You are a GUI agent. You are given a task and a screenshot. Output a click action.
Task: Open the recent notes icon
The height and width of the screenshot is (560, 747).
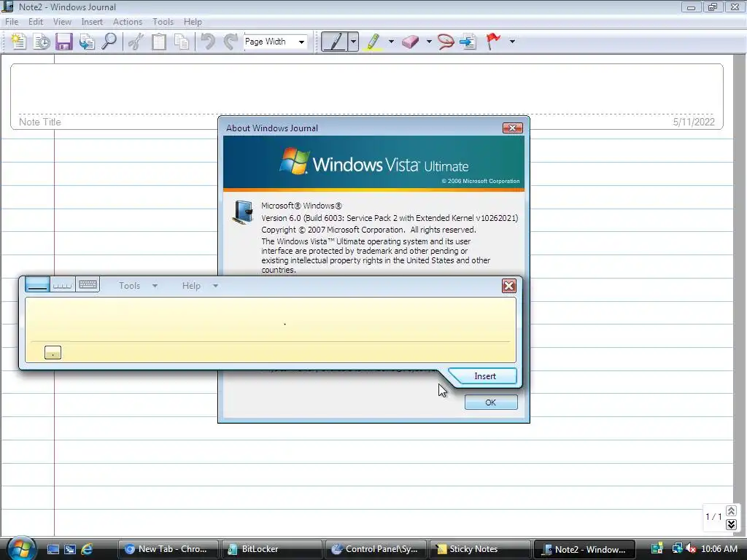click(x=42, y=42)
